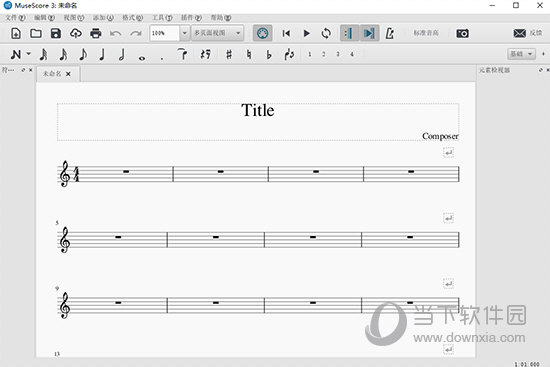550x367 pixels.
Task: Open page view mode dropdown
Action: click(217, 33)
